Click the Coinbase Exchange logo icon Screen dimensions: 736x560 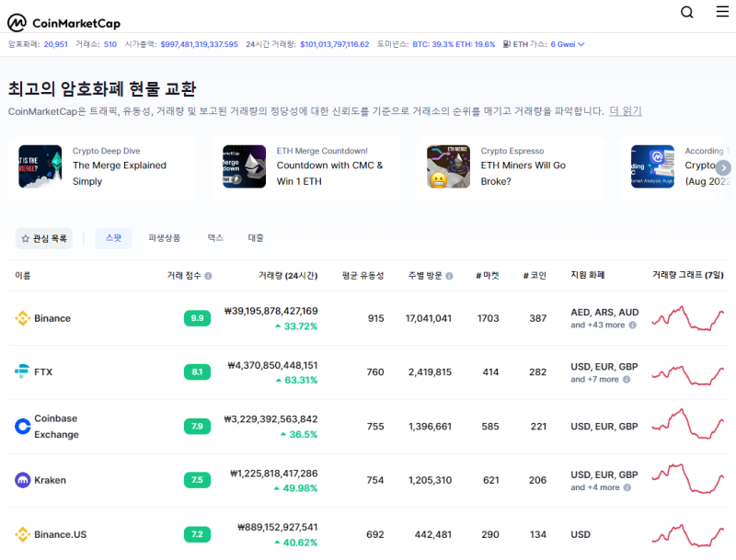coord(22,426)
